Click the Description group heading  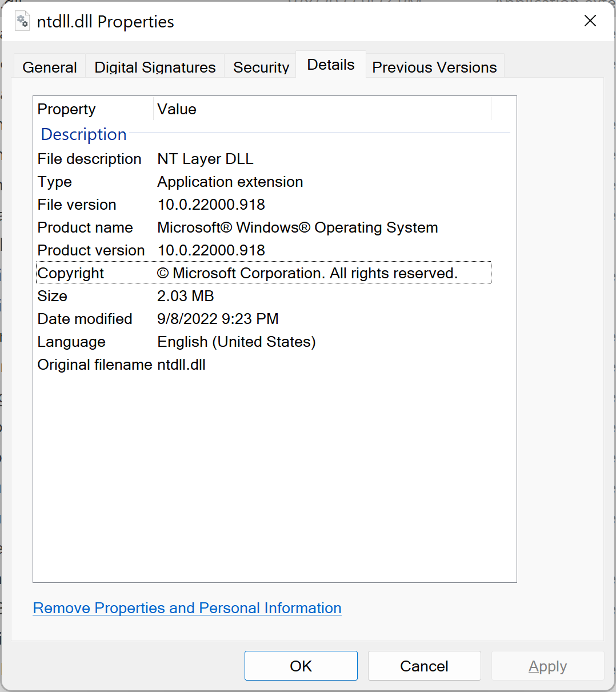(x=84, y=134)
